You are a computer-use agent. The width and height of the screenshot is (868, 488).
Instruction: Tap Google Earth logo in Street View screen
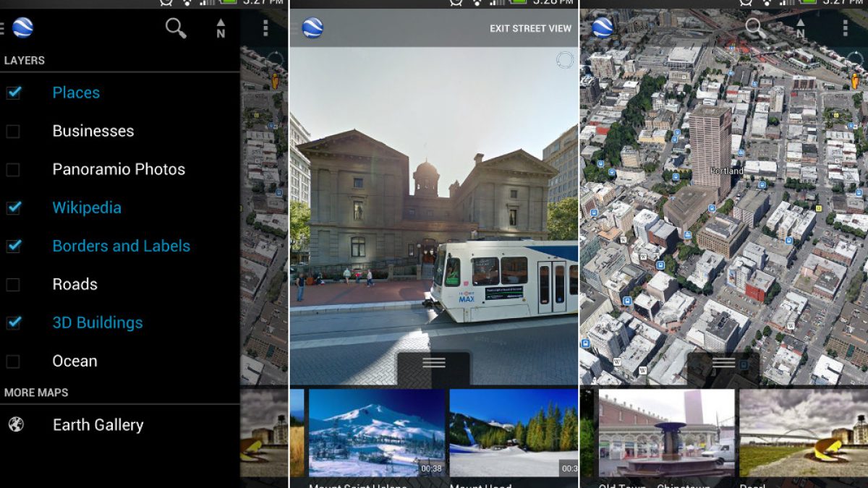tap(312, 28)
